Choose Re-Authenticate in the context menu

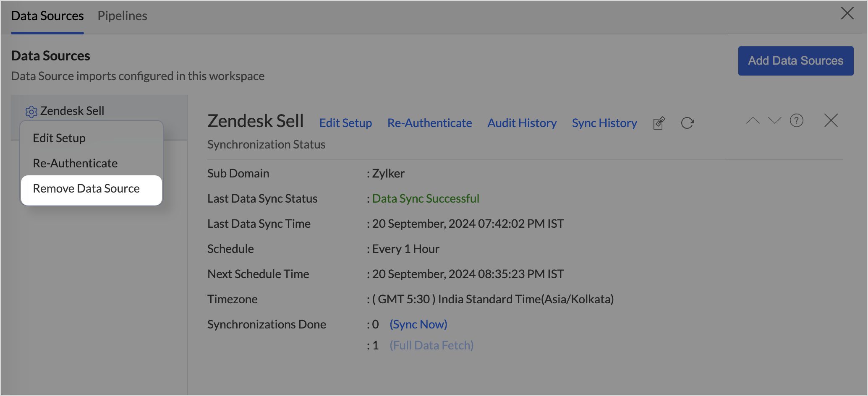pos(75,164)
